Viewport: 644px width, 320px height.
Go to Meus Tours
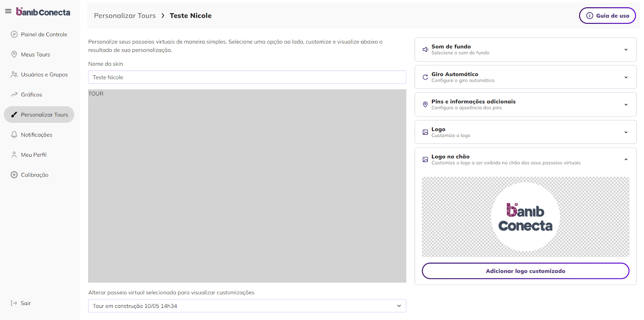[x=39, y=54]
